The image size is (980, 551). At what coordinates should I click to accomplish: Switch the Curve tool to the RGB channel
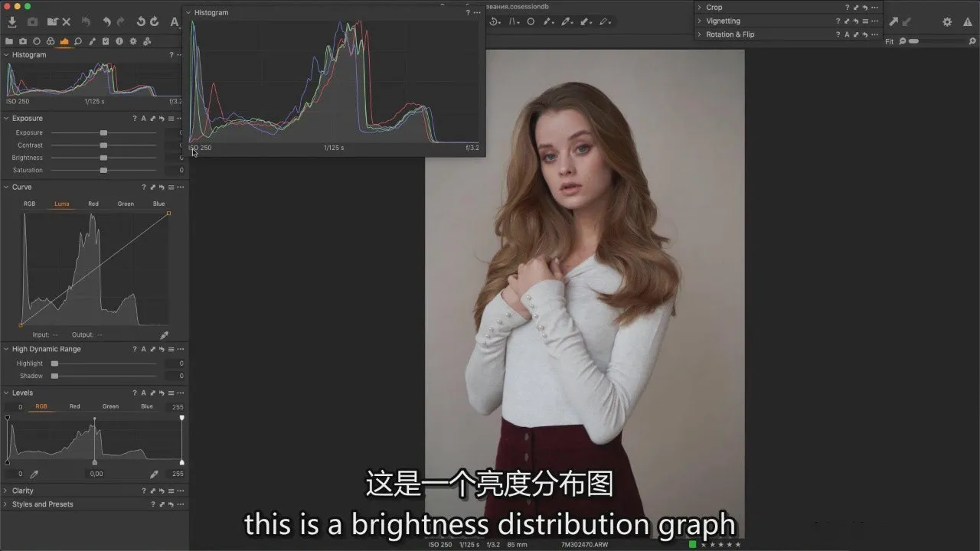29,204
